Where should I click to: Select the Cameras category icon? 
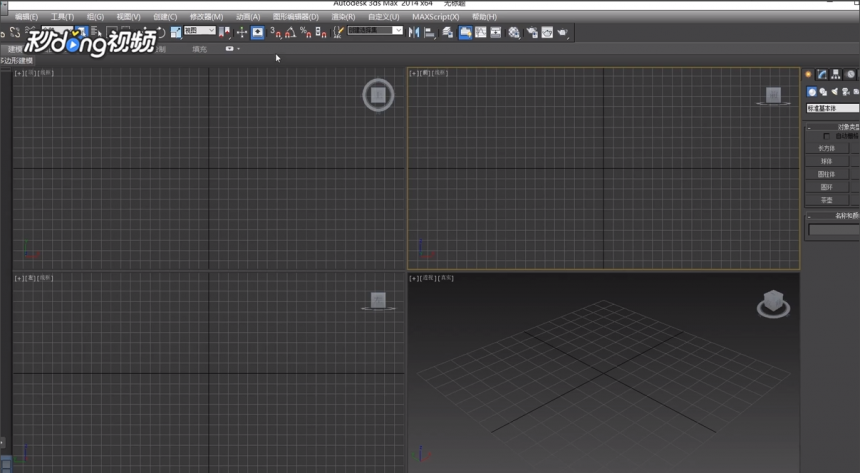845,92
